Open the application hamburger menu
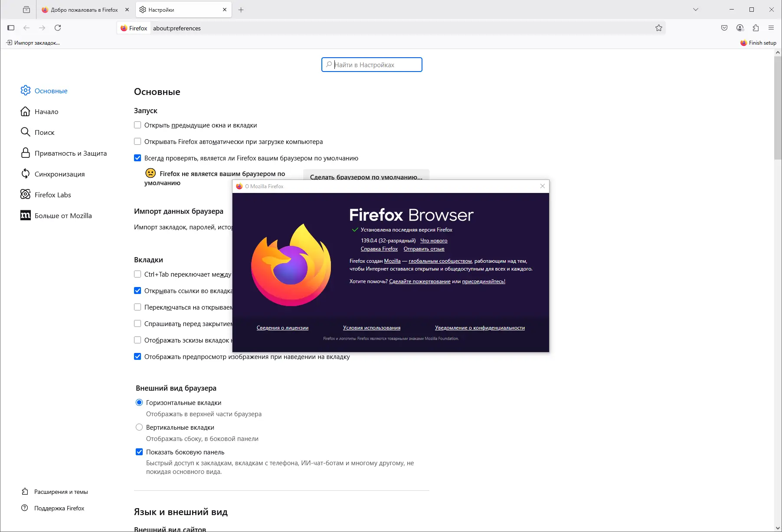The width and height of the screenshot is (782, 532). [771, 28]
